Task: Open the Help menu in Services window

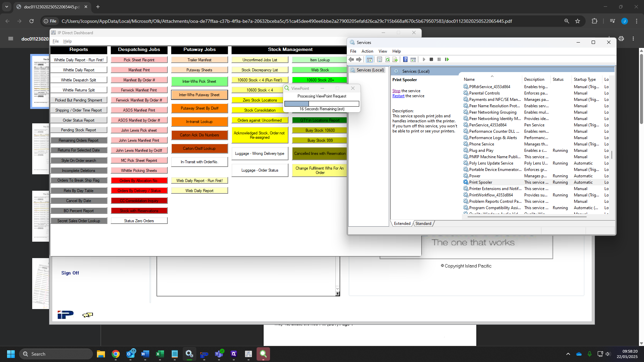Action: click(x=396, y=51)
